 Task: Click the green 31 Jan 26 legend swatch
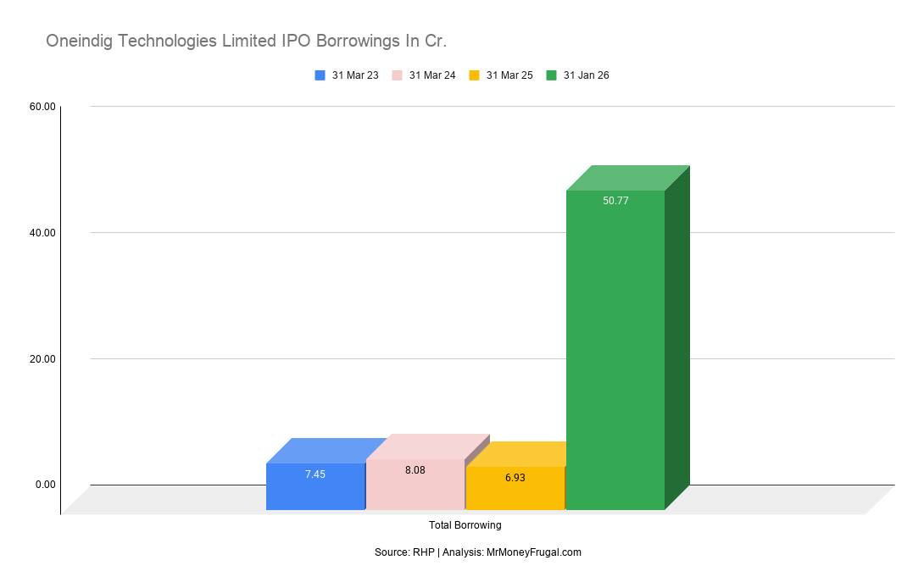coord(552,75)
